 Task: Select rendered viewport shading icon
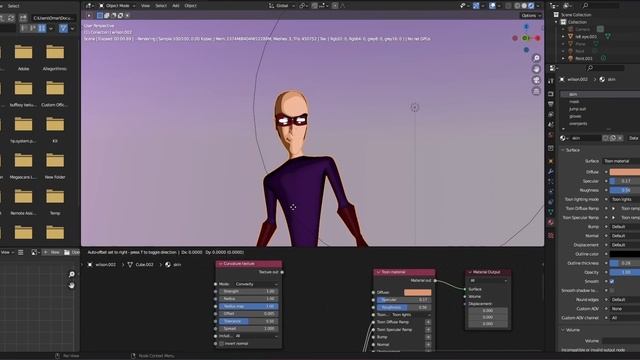(x=531, y=6)
